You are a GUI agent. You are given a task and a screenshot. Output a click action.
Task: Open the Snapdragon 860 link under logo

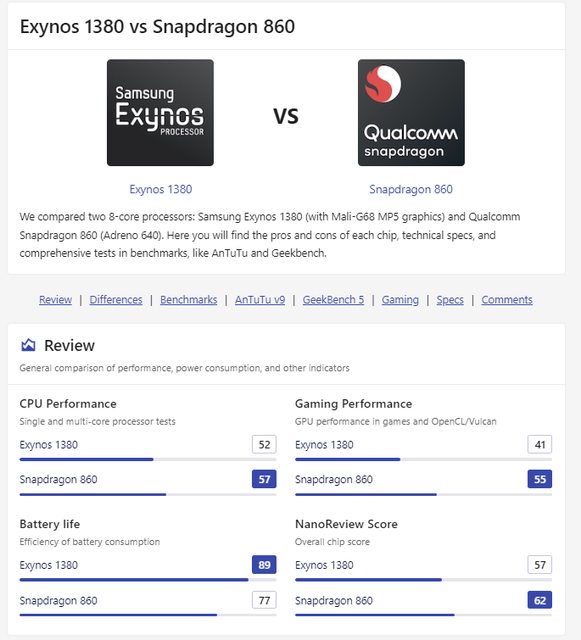pos(411,189)
